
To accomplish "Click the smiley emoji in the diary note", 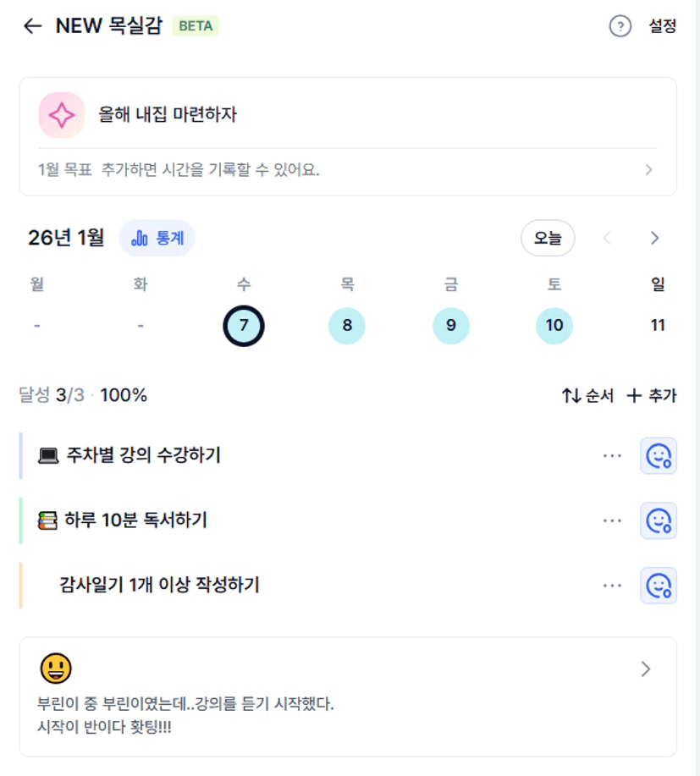I will (56, 669).
